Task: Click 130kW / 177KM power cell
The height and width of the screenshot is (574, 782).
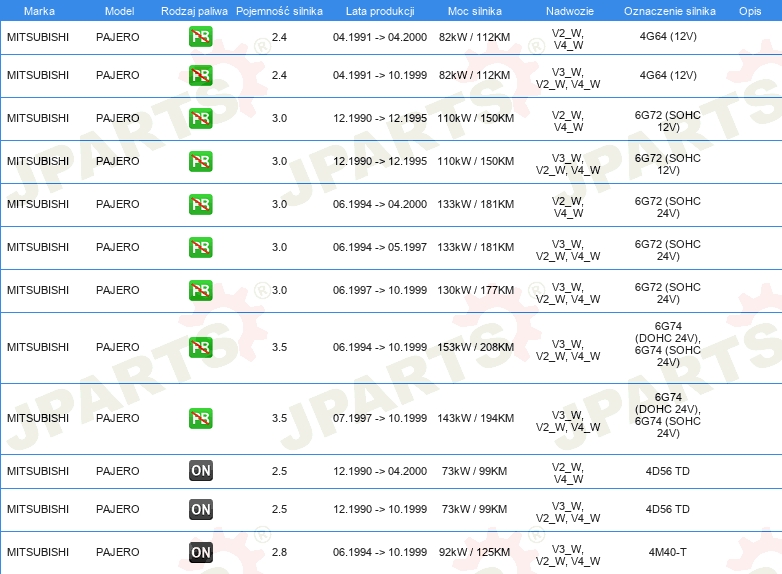Action: coord(475,290)
